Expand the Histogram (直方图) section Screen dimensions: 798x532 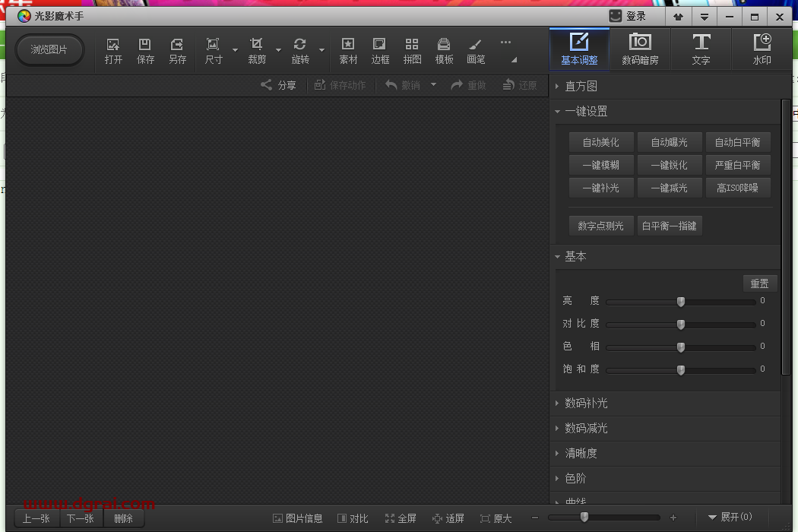(x=581, y=87)
